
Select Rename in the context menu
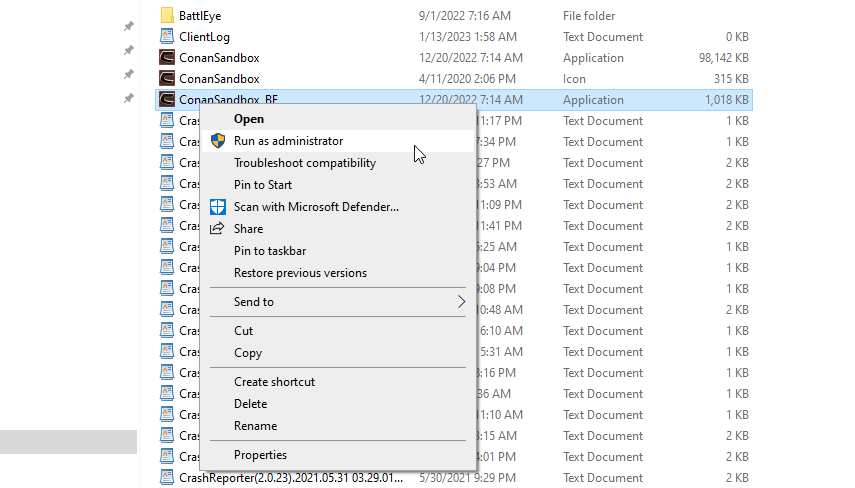255,426
